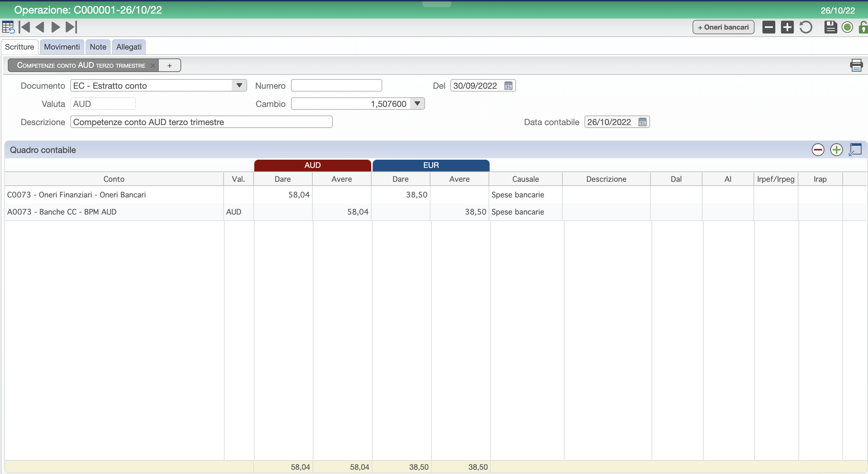Select the EUR currency header
The image size is (868, 474).
pos(431,165)
